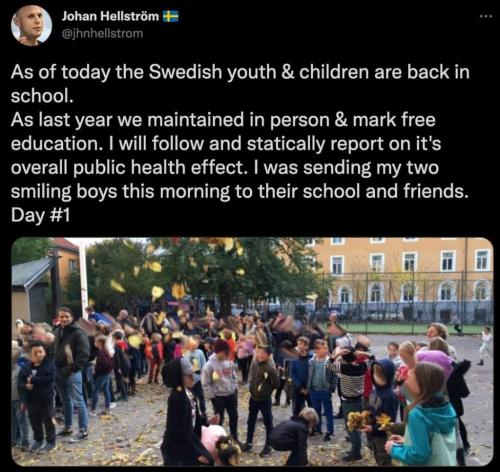Image resolution: width=500 pixels, height=472 pixels.
Task: Open the @jhnhellstrom handle link
Action: [x=103, y=33]
